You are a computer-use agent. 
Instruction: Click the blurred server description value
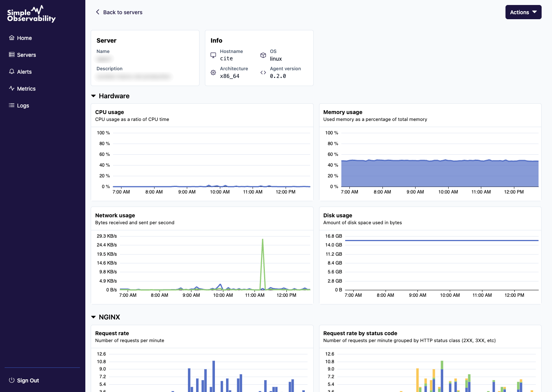[133, 76]
